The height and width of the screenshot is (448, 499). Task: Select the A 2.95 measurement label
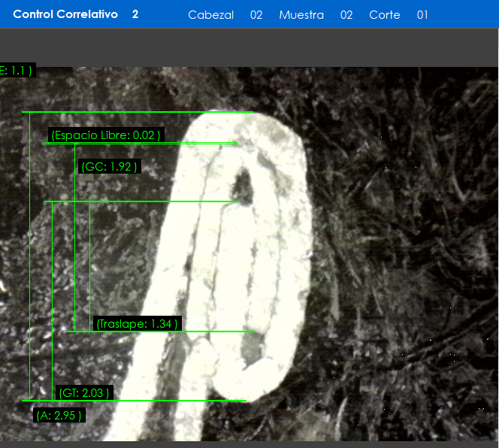point(59,415)
